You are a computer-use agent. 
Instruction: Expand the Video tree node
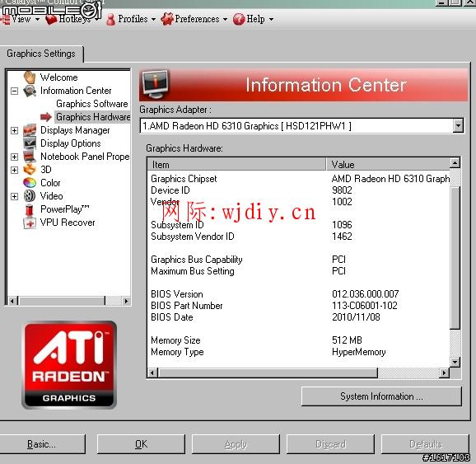[x=14, y=196]
